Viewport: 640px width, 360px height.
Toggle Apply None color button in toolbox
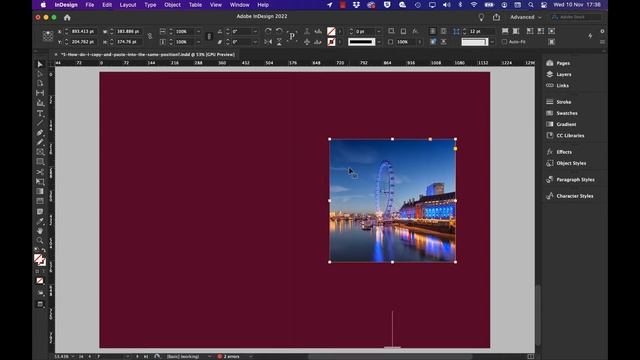(40, 281)
